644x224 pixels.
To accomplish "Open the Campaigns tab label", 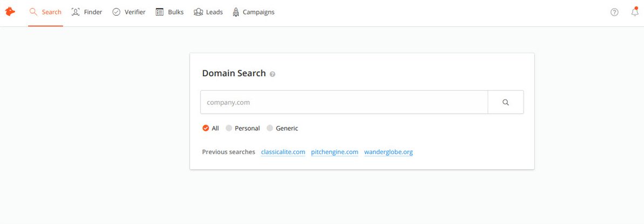I will tap(258, 12).
